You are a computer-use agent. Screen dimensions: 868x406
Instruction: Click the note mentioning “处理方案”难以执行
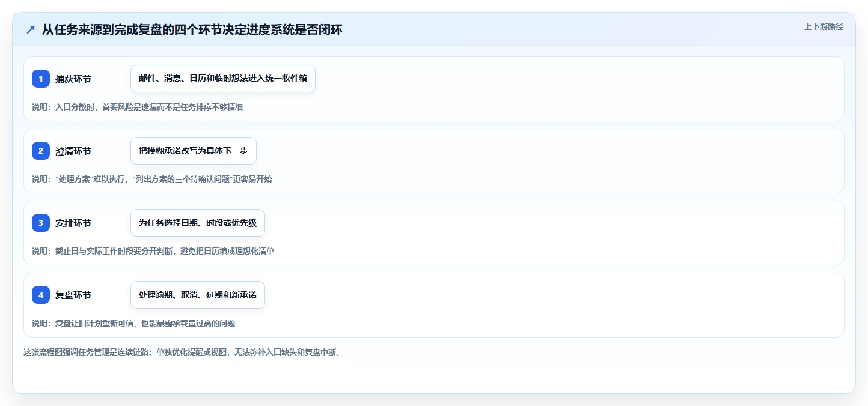[152, 179]
